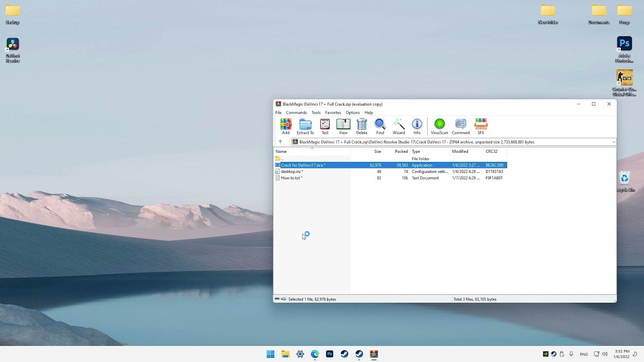
Task: Select the Counter-Strike Global Offensive shortcut
Action: pyautogui.click(x=624, y=83)
